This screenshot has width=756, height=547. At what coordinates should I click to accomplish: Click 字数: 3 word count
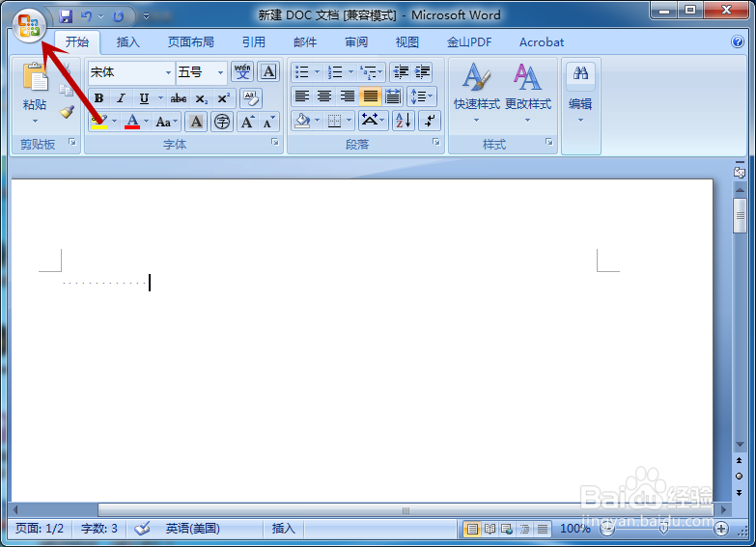(99, 529)
